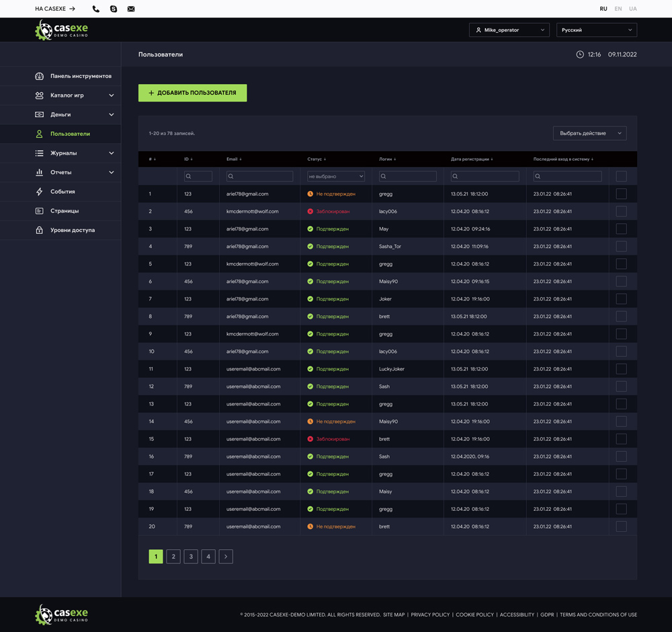Image resolution: width=672 pixels, height=632 pixels.
Task: Click the События lightning icon
Action: click(40, 192)
